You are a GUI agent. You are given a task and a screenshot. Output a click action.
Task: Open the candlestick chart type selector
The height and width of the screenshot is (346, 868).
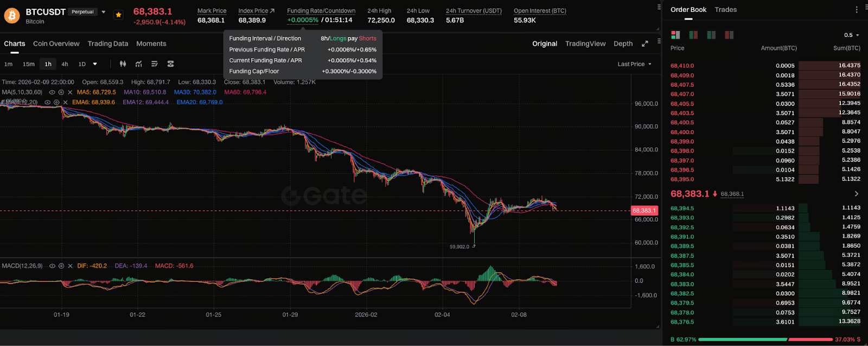click(123, 64)
